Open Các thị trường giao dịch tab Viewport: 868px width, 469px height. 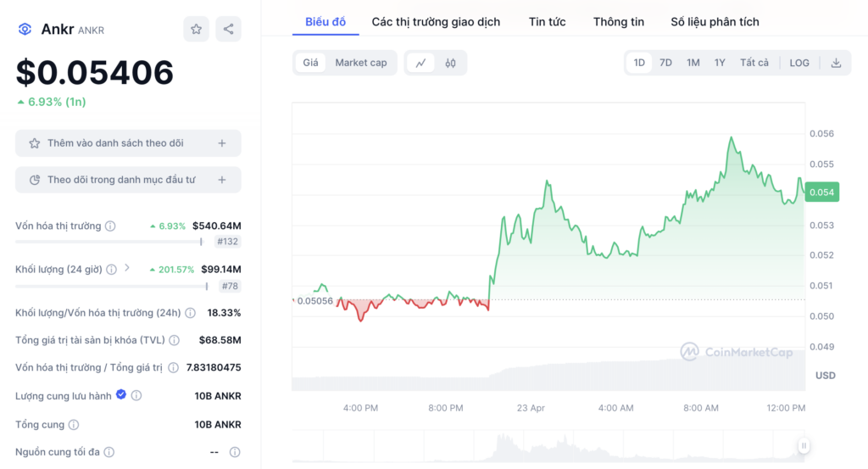click(x=436, y=22)
